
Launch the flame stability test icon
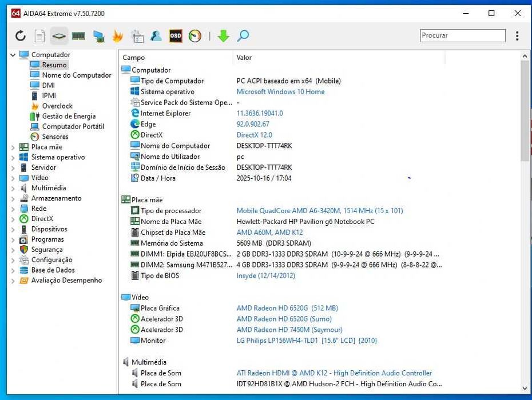click(118, 35)
